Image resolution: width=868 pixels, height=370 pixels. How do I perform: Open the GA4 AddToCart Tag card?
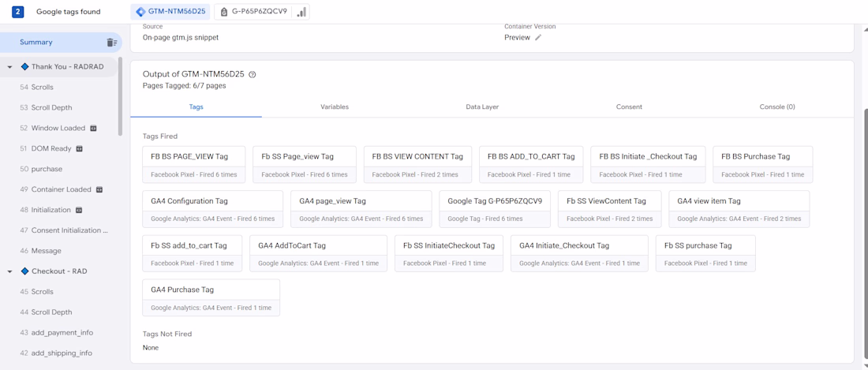coord(318,253)
